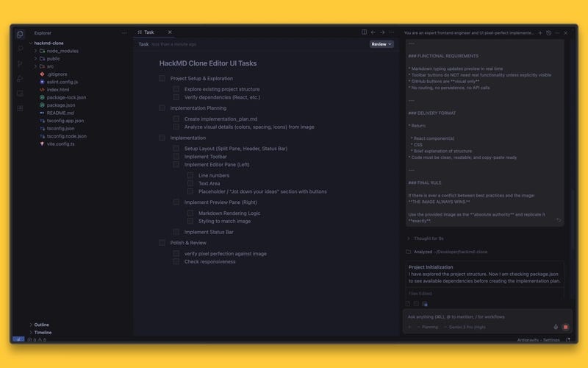Click the vite.config.ts file icon
This screenshot has width=588, height=368.
[42, 144]
